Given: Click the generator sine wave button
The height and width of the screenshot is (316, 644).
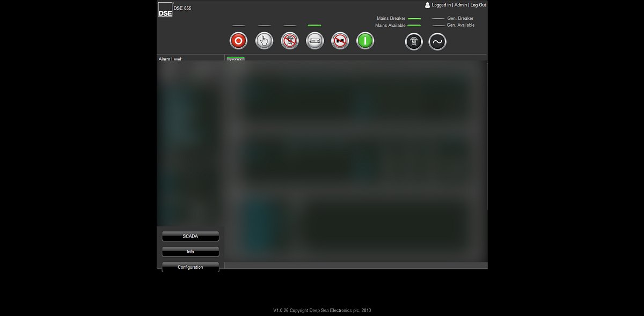Looking at the screenshot, I should (x=437, y=42).
